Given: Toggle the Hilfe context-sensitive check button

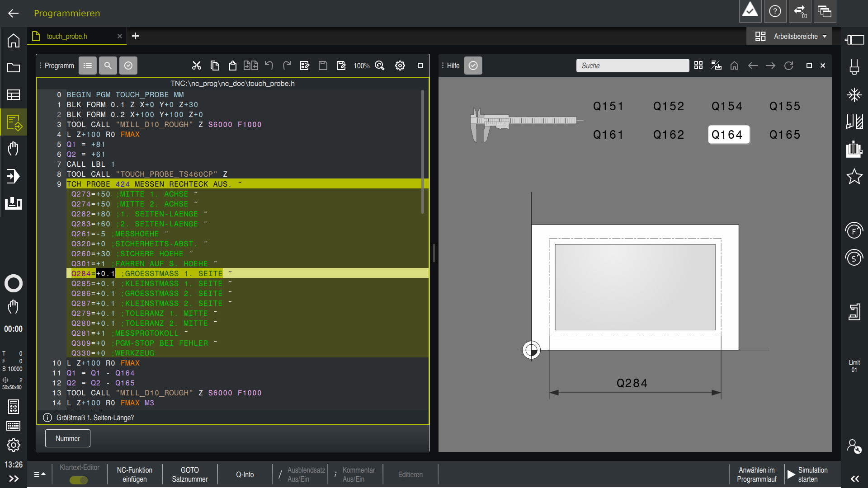Looking at the screenshot, I should click(x=473, y=66).
